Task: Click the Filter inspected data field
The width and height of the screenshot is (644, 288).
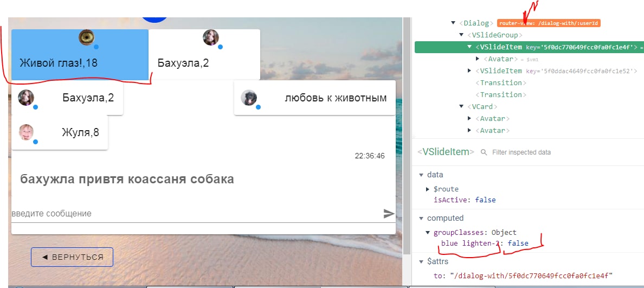Action: [x=521, y=152]
